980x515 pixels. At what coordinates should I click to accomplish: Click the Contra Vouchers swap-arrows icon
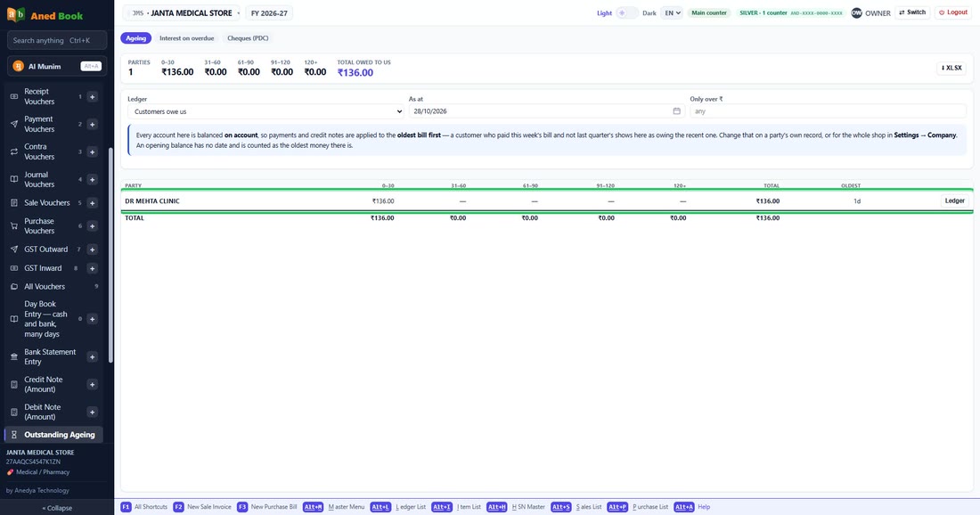(13, 151)
